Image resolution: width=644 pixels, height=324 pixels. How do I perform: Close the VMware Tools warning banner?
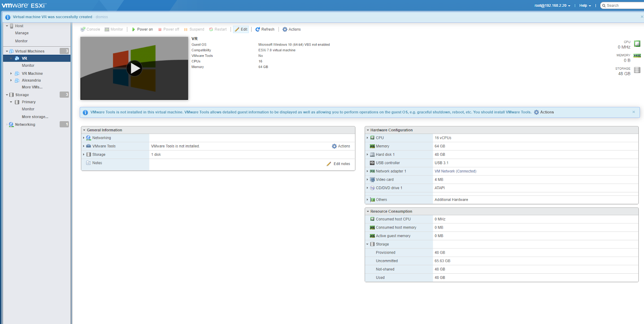(634, 112)
